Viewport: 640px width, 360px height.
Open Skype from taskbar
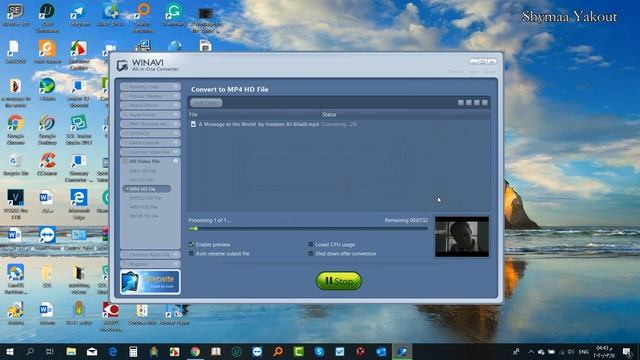319,352
